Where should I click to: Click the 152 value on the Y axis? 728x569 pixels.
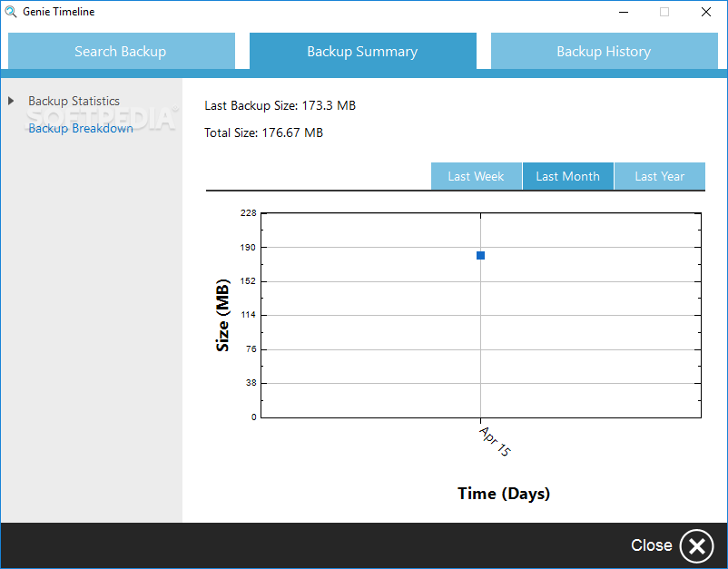249,281
